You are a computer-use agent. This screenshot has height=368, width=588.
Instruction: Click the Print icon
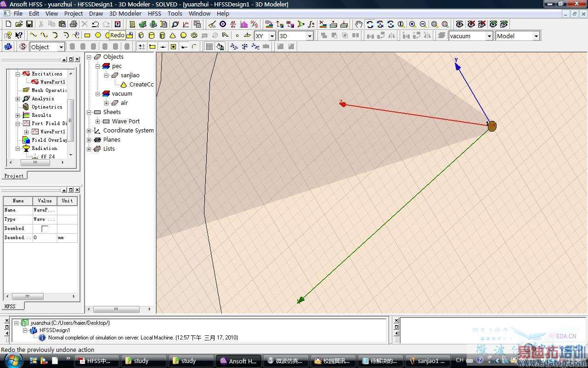click(x=73, y=24)
